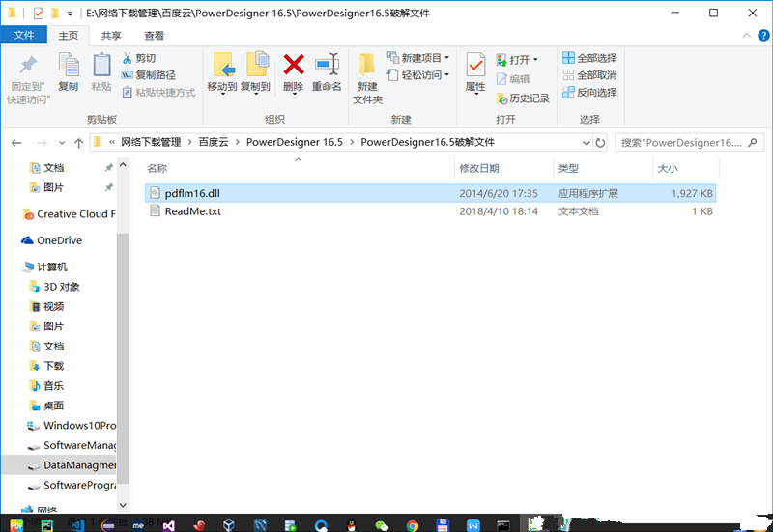Invert selection using 反向选择

point(589,92)
